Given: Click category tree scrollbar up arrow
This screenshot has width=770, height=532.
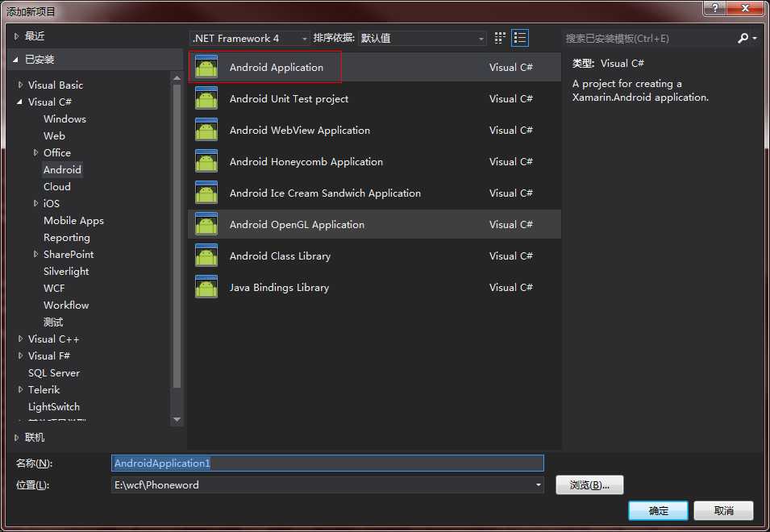Looking at the screenshot, I should [177, 77].
